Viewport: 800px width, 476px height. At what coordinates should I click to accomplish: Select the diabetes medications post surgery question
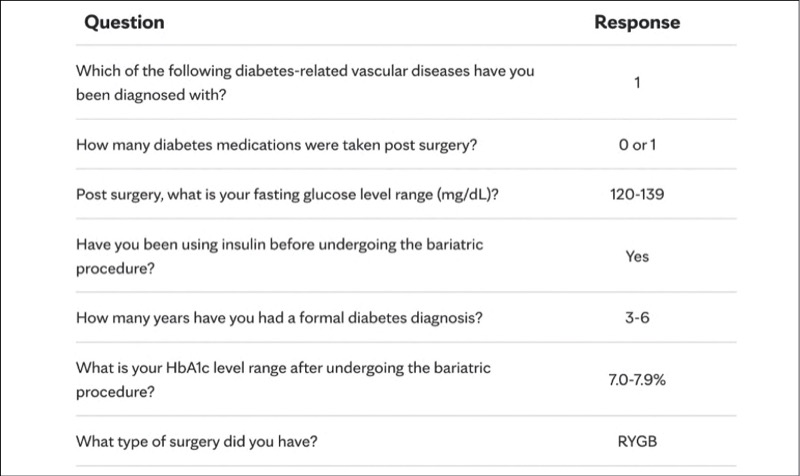(276, 144)
